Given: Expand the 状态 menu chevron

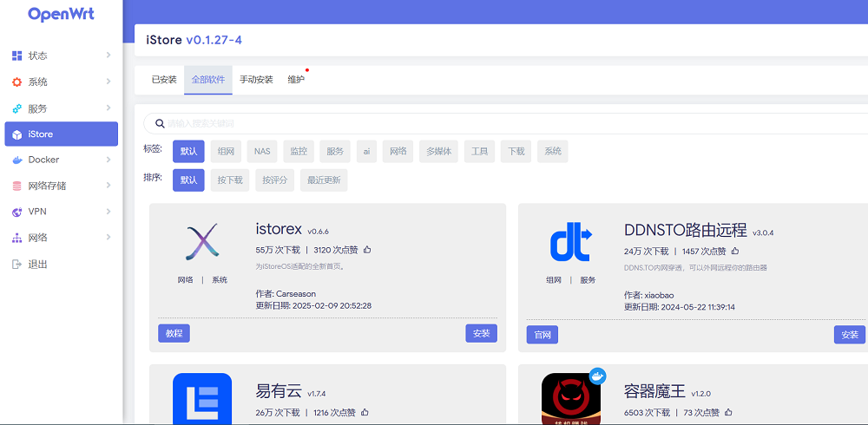Looking at the screenshot, I should click(108, 55).
